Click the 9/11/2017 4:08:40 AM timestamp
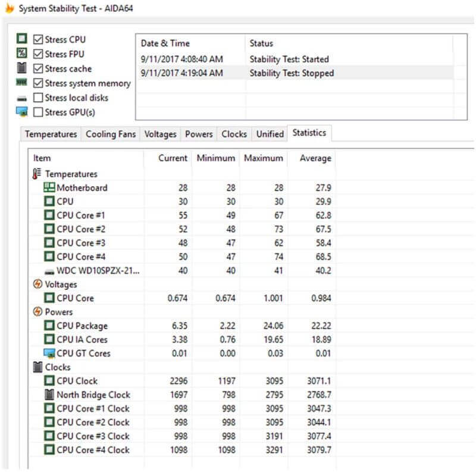The image size is (476, 475). tap(181, 59)
